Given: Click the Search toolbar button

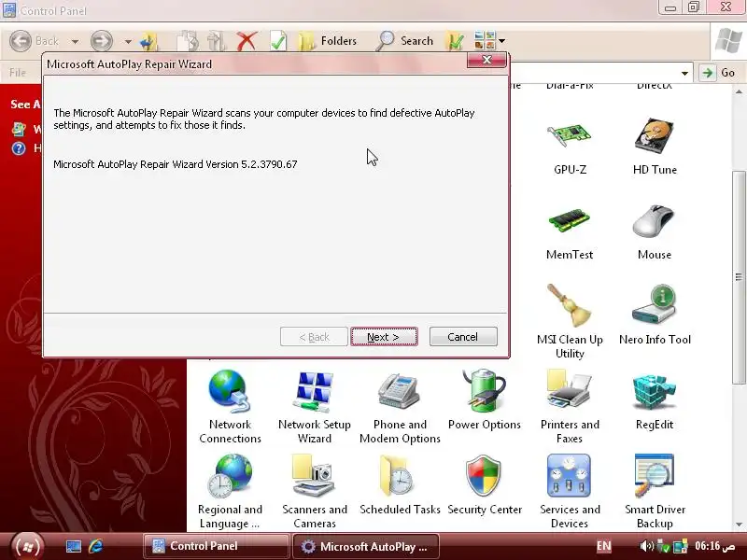Looking at the screenshot, I should pos(405,41).
